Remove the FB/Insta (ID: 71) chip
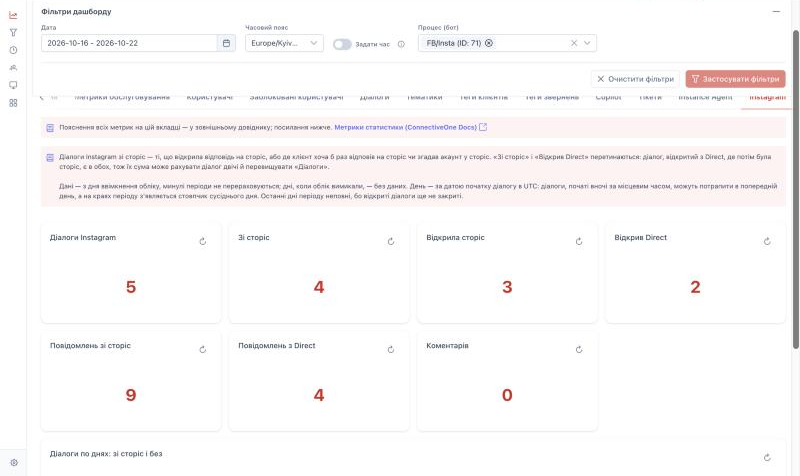Screen dimensions: 800x476 489,43
